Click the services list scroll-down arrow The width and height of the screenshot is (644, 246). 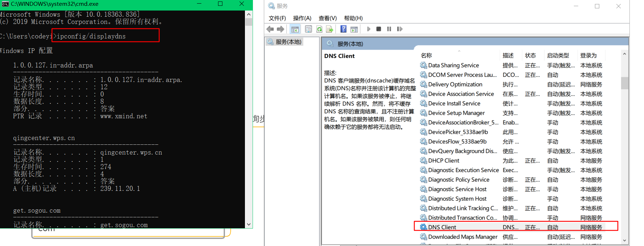[624, 240]
